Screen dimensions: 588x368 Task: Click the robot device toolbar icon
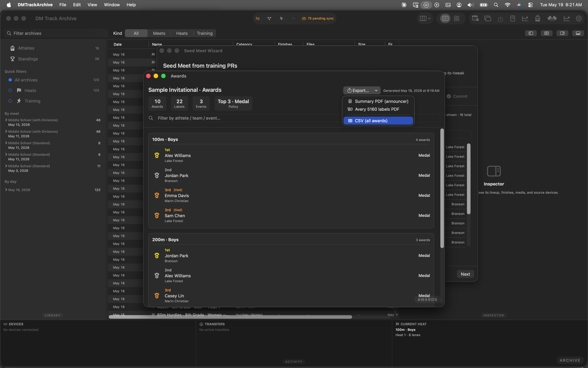[x=537, y=19]
